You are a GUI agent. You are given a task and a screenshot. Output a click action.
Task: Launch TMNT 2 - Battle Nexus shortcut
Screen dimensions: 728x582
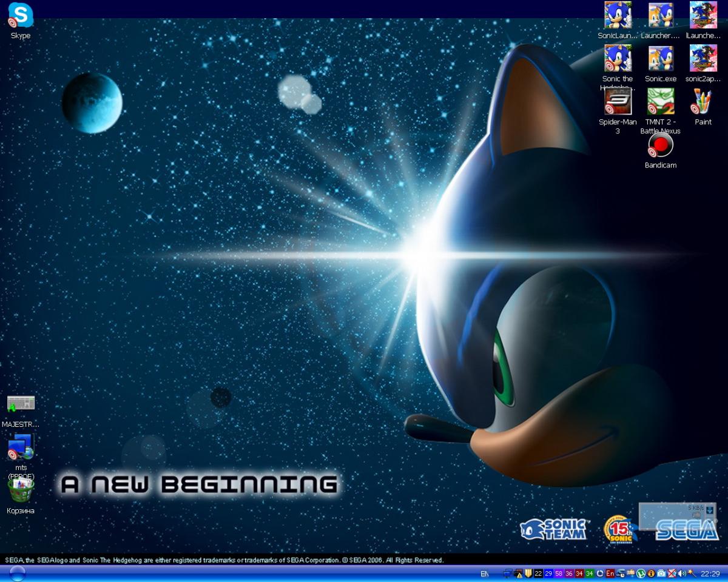pyautogui.click(x=661, y=102)
